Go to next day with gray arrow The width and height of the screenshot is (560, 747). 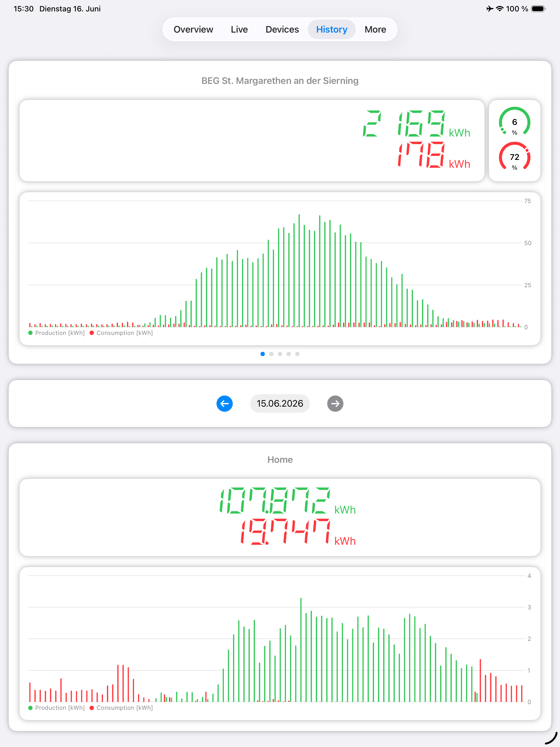click(x=335, y=404)
